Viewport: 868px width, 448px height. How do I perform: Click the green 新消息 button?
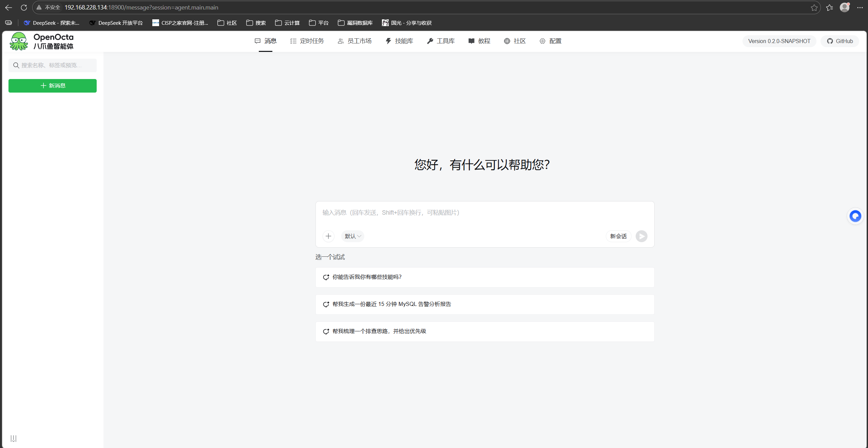(53, 85)
